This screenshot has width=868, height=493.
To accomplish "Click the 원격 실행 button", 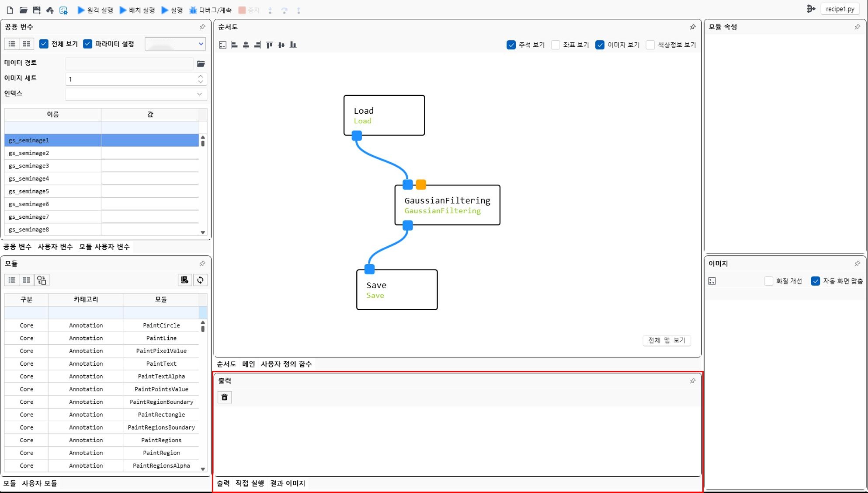I will [x=95, y=10].
